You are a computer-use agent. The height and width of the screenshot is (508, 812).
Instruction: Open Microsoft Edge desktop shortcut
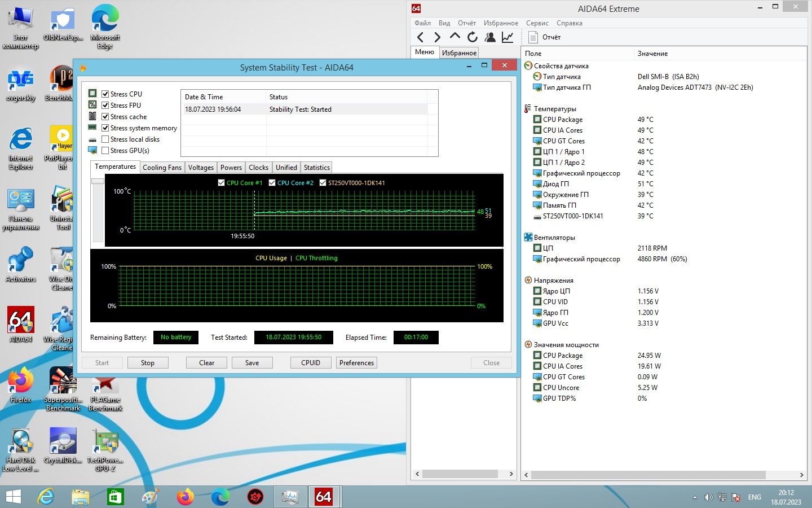point(105,27)
